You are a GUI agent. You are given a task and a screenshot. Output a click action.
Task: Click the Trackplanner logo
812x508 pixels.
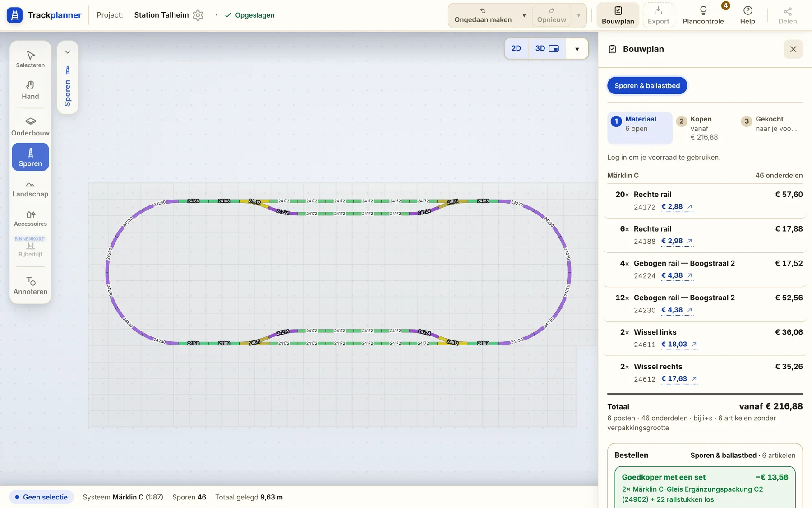(x=44, y=15)
